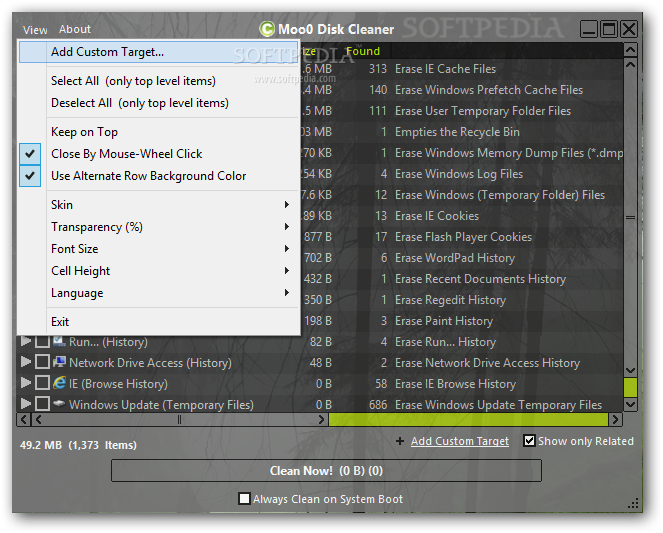Screen dimensions: 663x533
Task: Click the Clean Now! button
Action: pyautogui.click(x=326, y=470)
